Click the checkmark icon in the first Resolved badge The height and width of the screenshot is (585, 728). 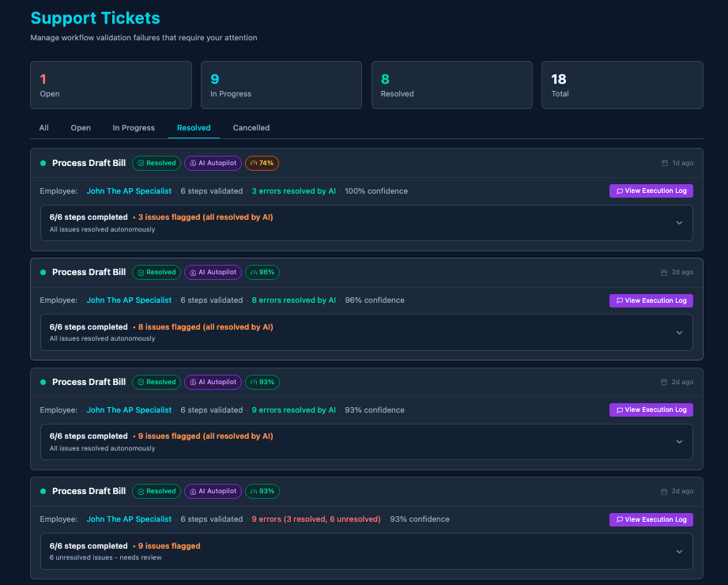pyautogui.click(x=141, y=163)
